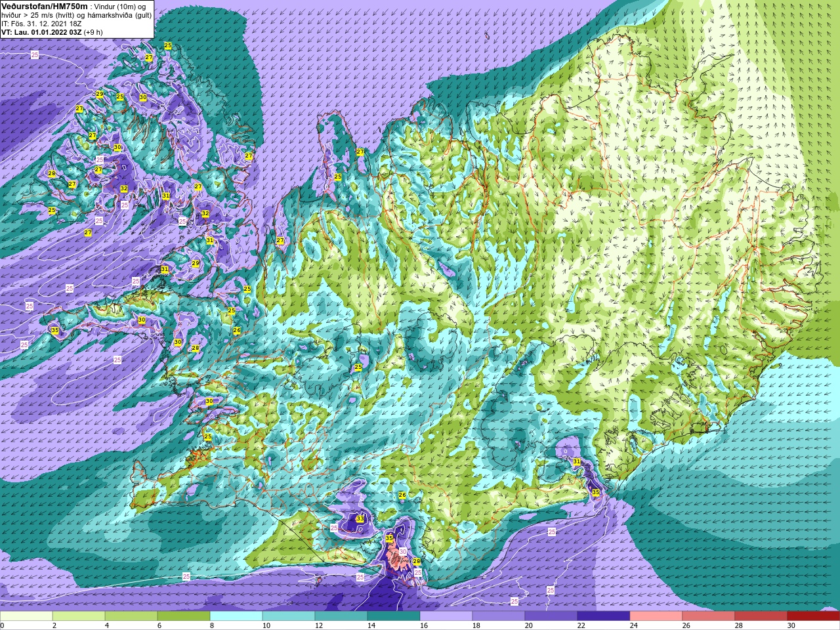This screenshot has height=630, width=840.
Task: Click the 'IT: Fös. 31. 12. 2021 18Z' line
Action: click(x=41, y=24)
